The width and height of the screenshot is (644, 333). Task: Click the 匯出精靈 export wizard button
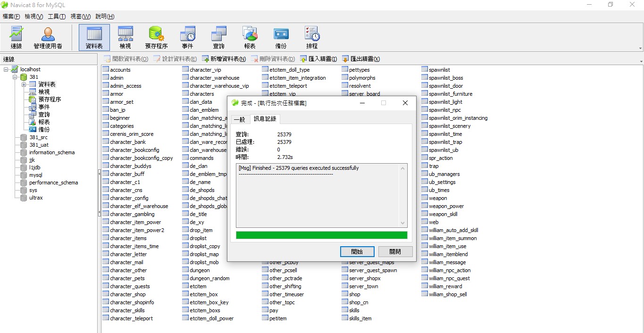tap(361, 59)
